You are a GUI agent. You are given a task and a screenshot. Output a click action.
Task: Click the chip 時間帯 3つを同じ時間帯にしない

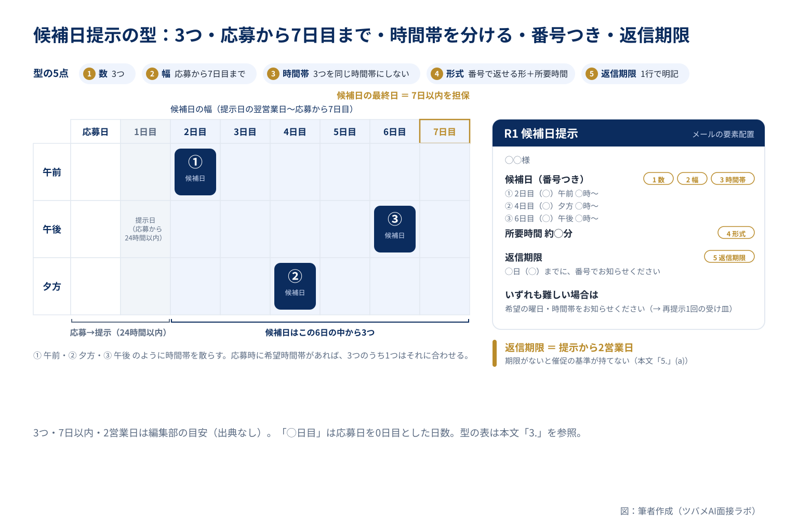(341, 74)
